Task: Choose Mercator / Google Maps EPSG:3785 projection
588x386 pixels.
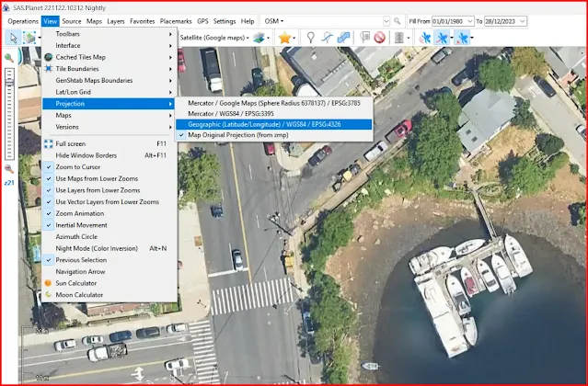Action: pos(273,103)
